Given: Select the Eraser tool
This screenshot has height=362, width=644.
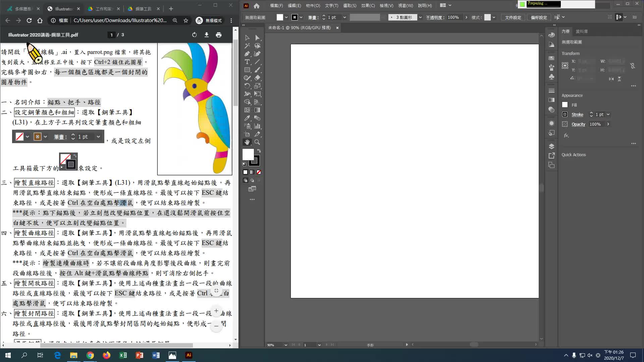Looking at the screenshot, I should [x=257, y=78].
